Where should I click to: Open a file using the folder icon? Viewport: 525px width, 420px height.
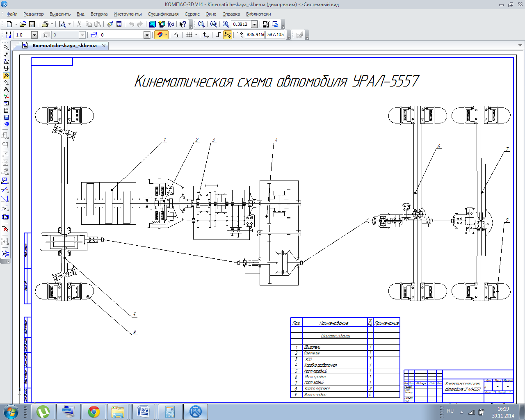point(23,24)
